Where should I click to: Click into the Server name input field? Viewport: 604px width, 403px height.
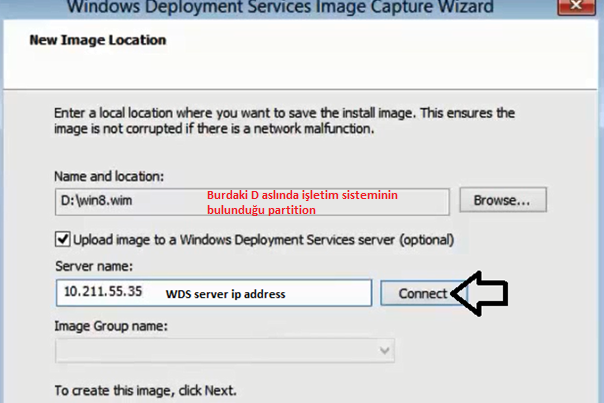click(x=214, y=293)
